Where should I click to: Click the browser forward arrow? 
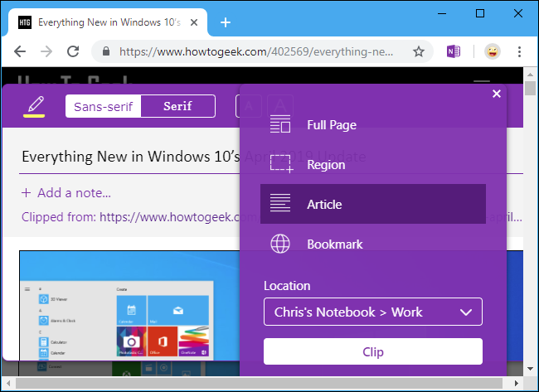pos(46,51)
